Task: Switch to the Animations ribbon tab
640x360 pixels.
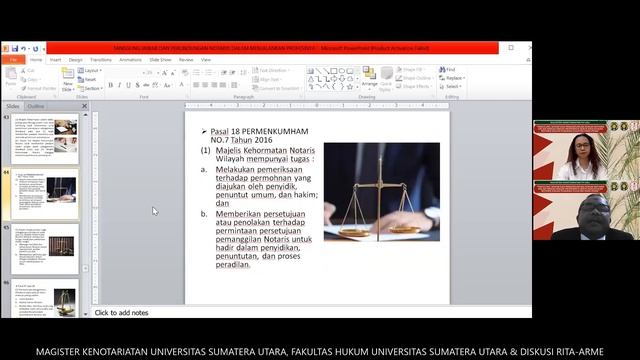Action: [130, 60]
